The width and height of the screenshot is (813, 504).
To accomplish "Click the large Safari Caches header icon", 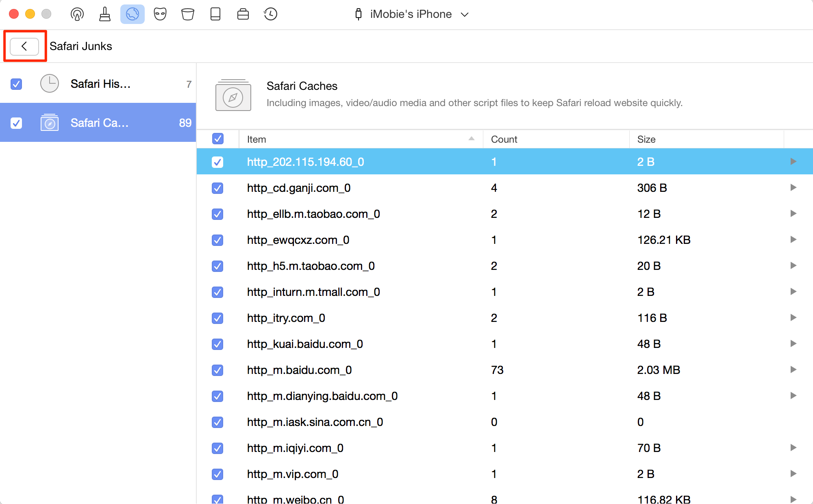I will [233, 95].
